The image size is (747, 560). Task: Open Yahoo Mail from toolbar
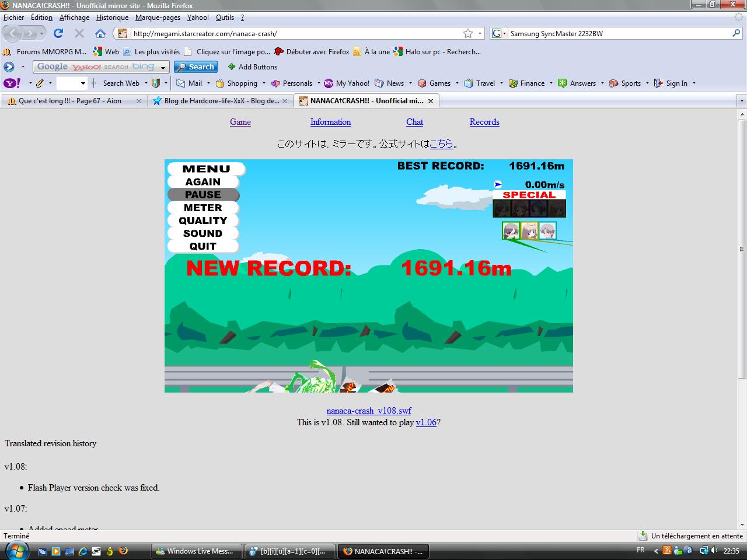pyautogui.click(x=189, y=83)
